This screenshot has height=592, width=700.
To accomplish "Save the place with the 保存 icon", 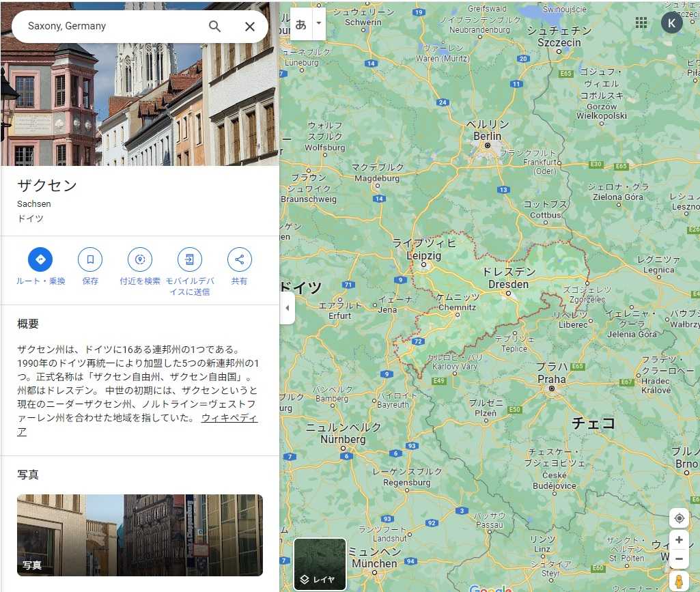I will (90, 259).
